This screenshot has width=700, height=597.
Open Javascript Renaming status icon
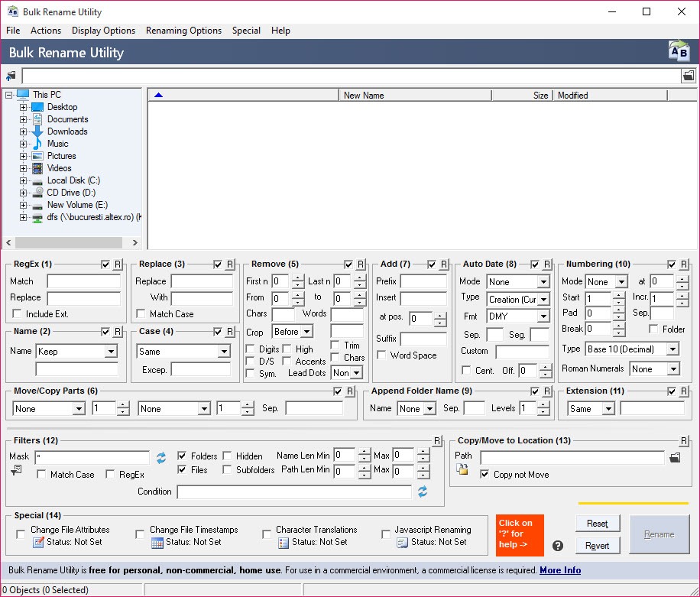(x=402, y=543)
